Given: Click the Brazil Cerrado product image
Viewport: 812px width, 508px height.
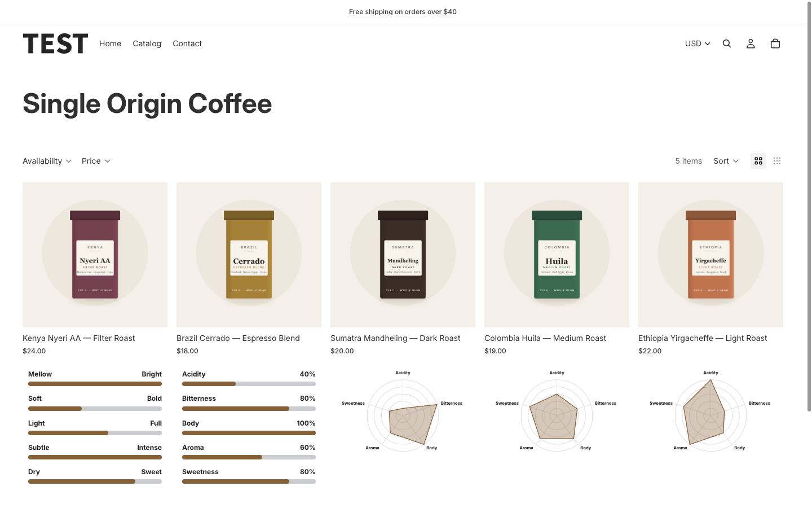Looking at the screenshot, I should [249, 255].
